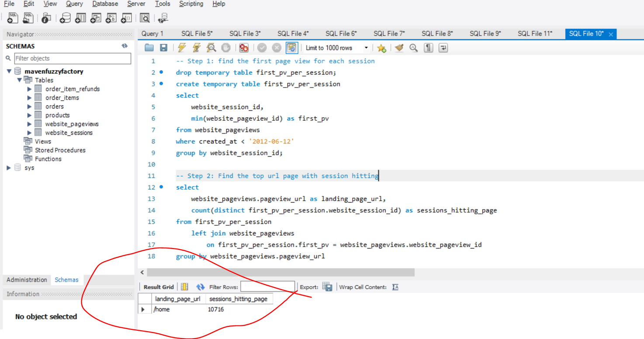The image size is (644, 339).
Task: Commit the current transaction
Action: point(262,48)
